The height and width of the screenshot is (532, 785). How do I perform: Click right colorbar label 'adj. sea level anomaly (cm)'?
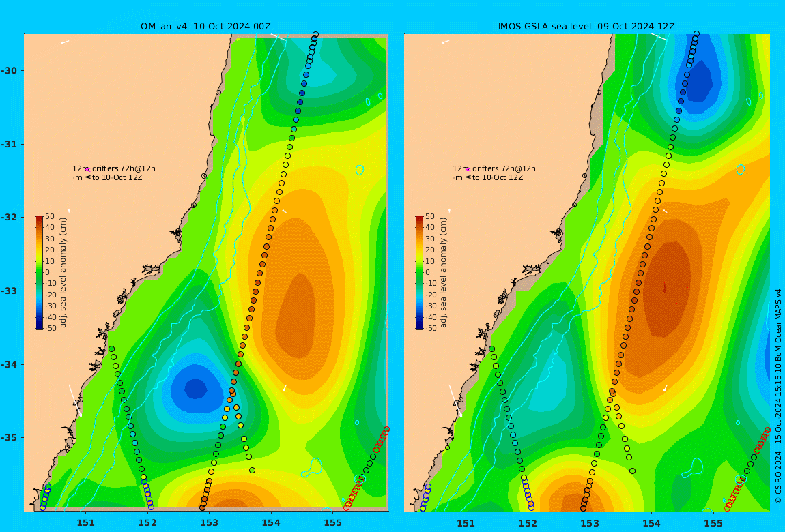(444, 273)
